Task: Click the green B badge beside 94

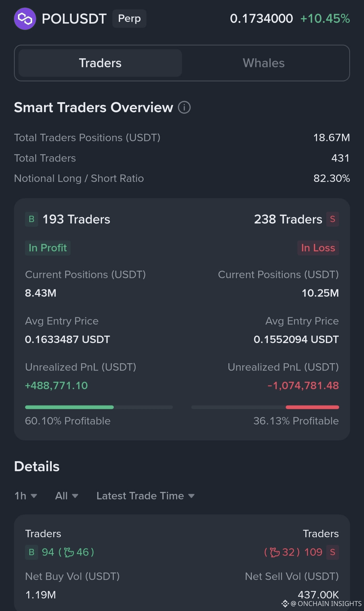Action: click(x=32, y=552)
